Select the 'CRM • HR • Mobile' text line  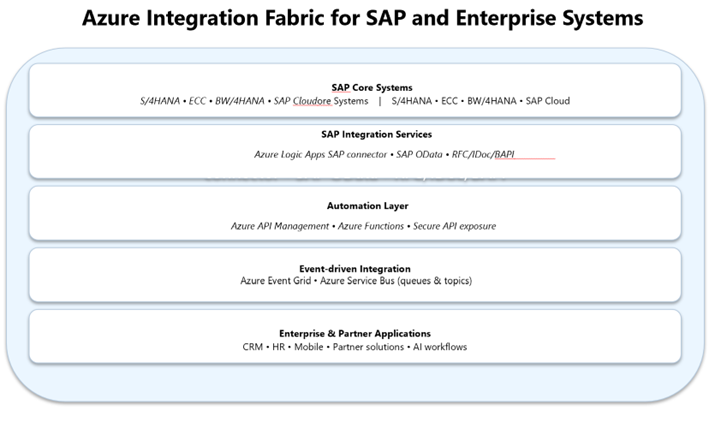point(355,347)
